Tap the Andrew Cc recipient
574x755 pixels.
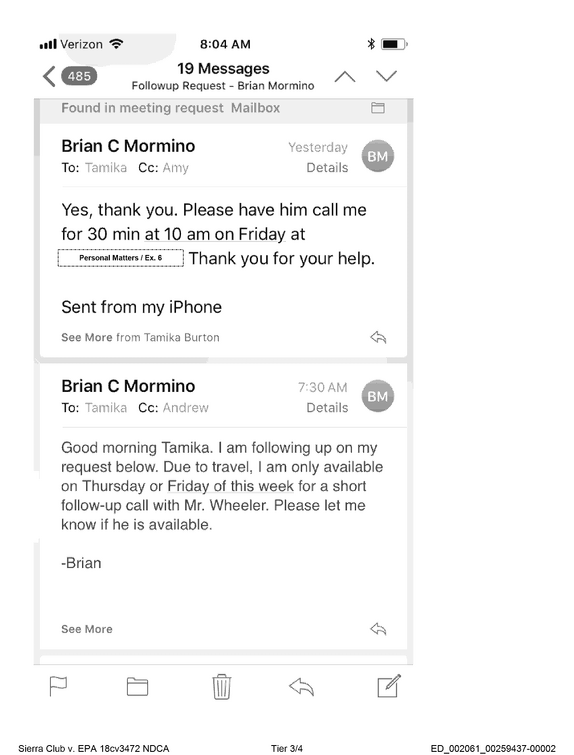click(186, 408)
